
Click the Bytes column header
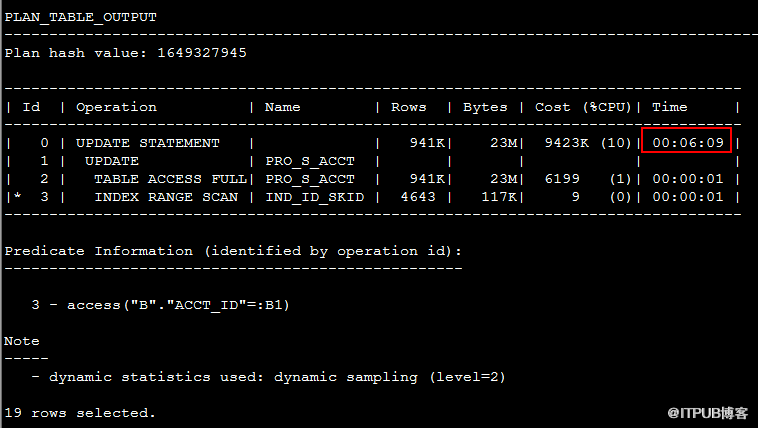(x=485, y=107)
